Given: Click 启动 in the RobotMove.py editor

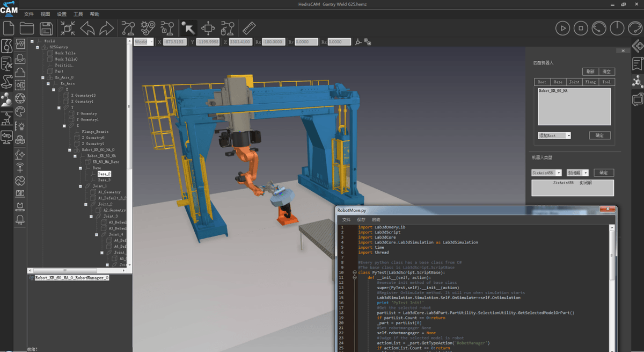Looking at the screenshot, I should tap(376, 220).
